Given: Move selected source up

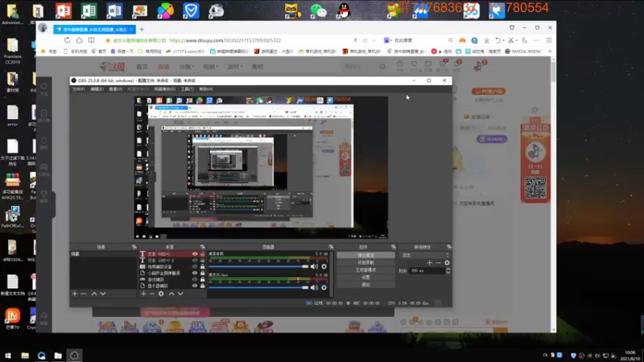Looking at the screenshot, I should [x=171, y=294].
